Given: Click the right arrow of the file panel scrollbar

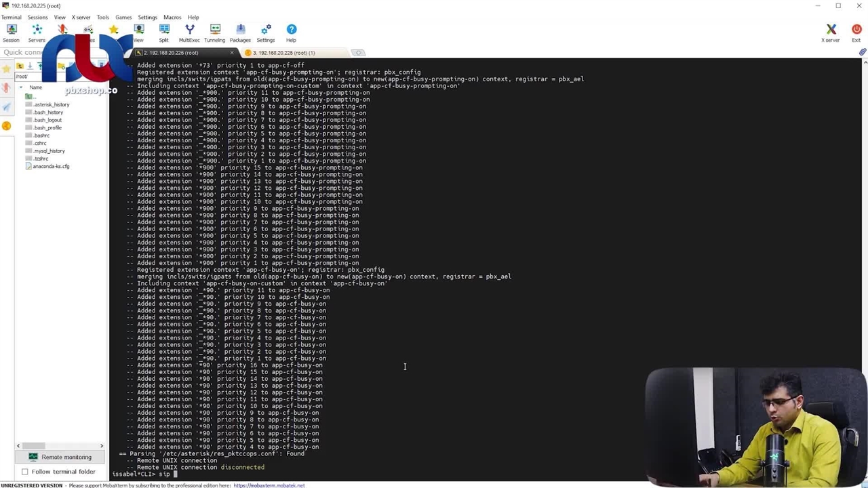Looking at the screenshot, I should tap(102, 446).
